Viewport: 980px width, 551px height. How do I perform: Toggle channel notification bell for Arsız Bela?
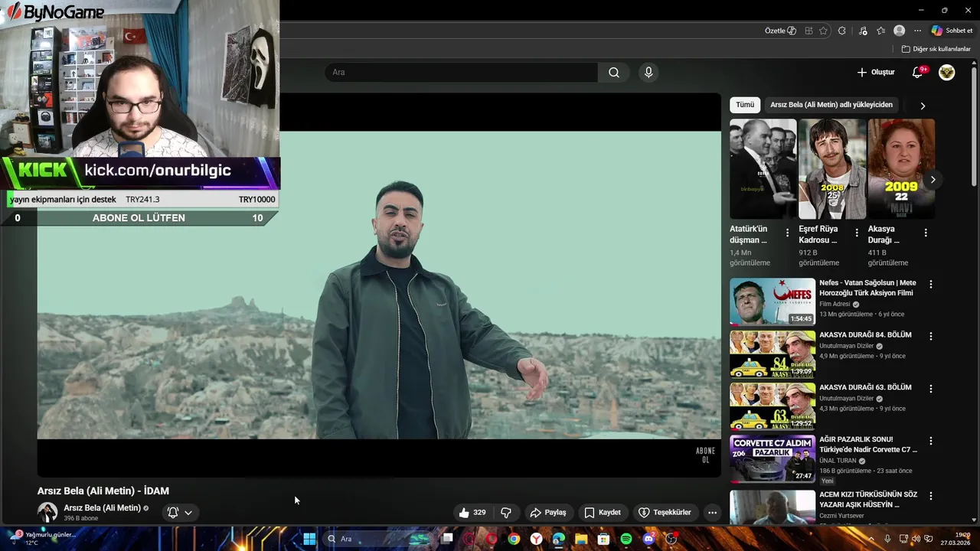coord(173,513)
